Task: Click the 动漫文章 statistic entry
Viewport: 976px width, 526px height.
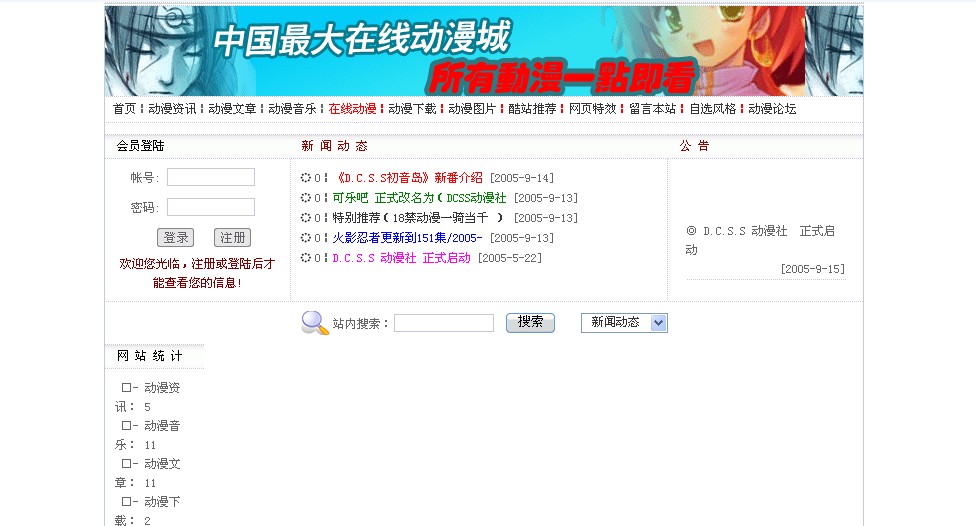Action: click(148, 473)
